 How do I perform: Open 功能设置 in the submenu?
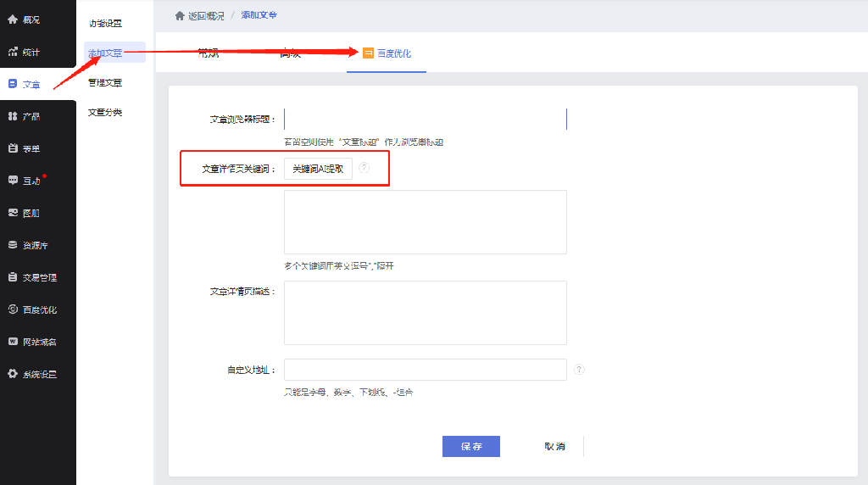105,23
